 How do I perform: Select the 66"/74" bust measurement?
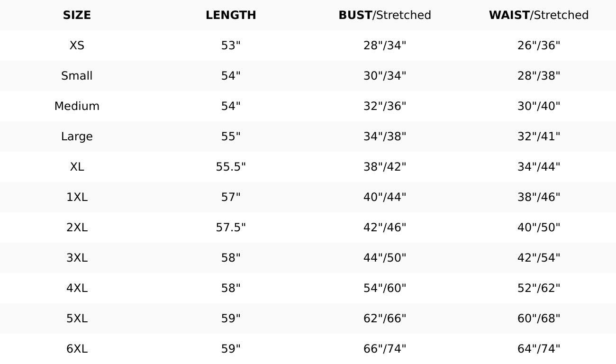[385, 349]
